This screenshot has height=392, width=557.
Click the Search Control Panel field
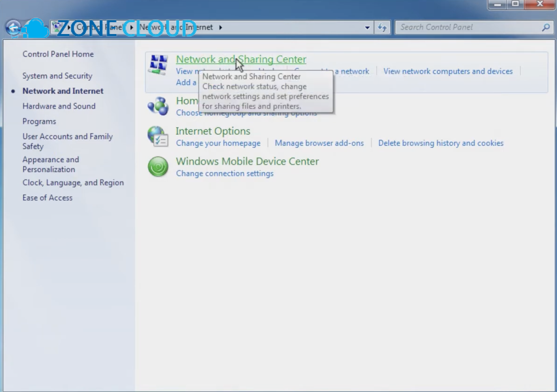tap(474, 28)
